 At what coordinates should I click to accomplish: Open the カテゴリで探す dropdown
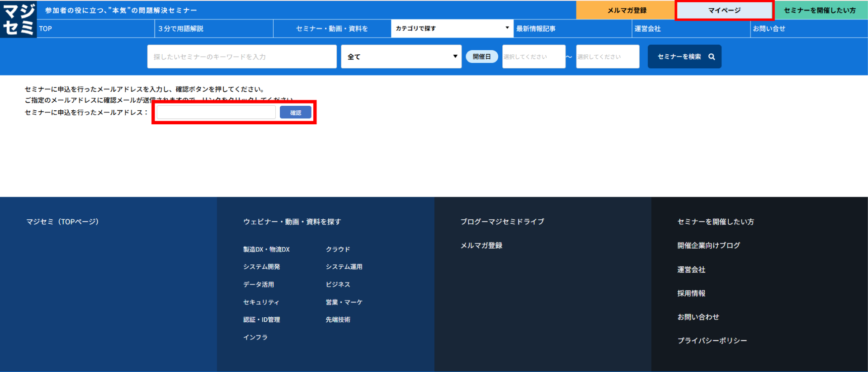pyautogui.click(x=452, y=28)
